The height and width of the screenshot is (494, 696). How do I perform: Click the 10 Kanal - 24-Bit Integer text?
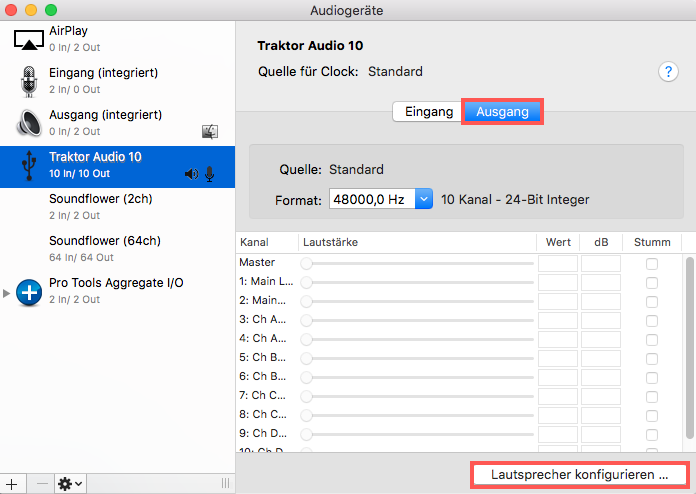pyautogui.click(x=515, y=200)
